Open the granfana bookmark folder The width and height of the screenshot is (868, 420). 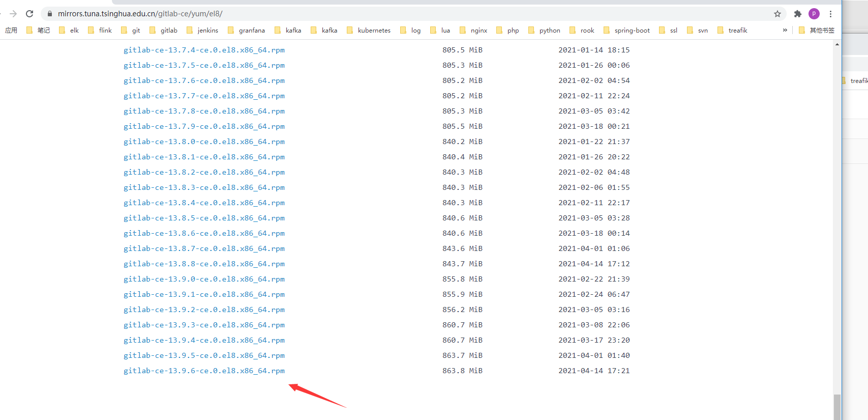click(x=246, y=30)
